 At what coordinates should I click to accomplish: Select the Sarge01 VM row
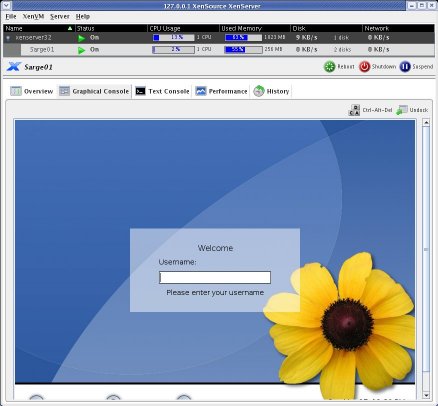pyautogui.click(x=219, y=50)
